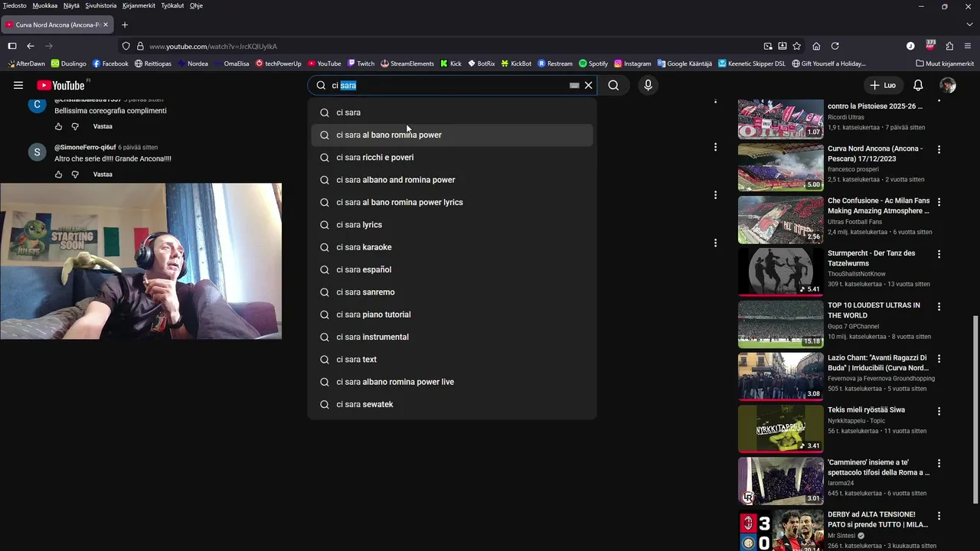Image resolution: width=980 pixels, height=551 pixels.
Task: Open @SimoneFerro-qi6uf channel link
Action: click(x=85, y=147)
